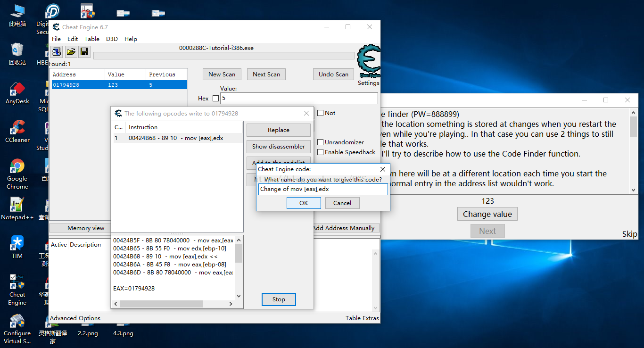Click the open process icon in toolbar
The width and height of the screenshot is (644, 348).
57,52
